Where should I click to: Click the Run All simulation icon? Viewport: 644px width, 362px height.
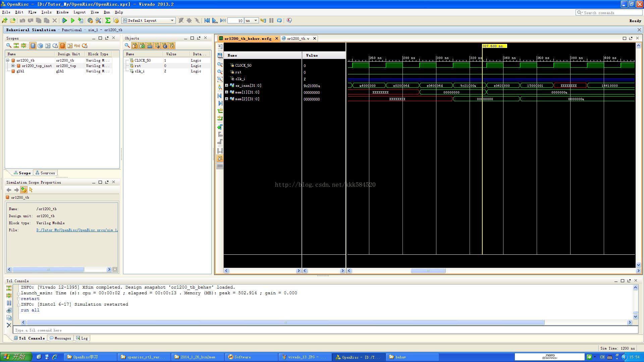point(215,20)
